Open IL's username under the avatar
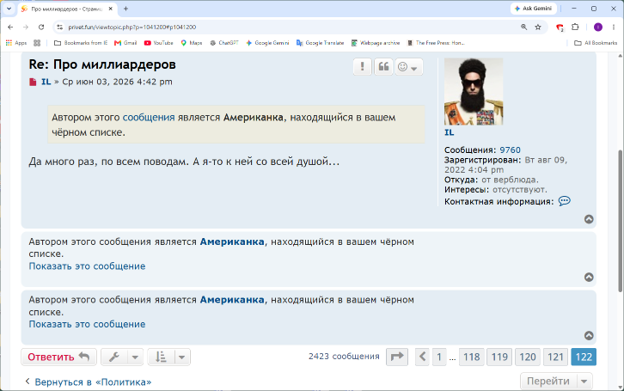624x391 pixels. (449, 132)
